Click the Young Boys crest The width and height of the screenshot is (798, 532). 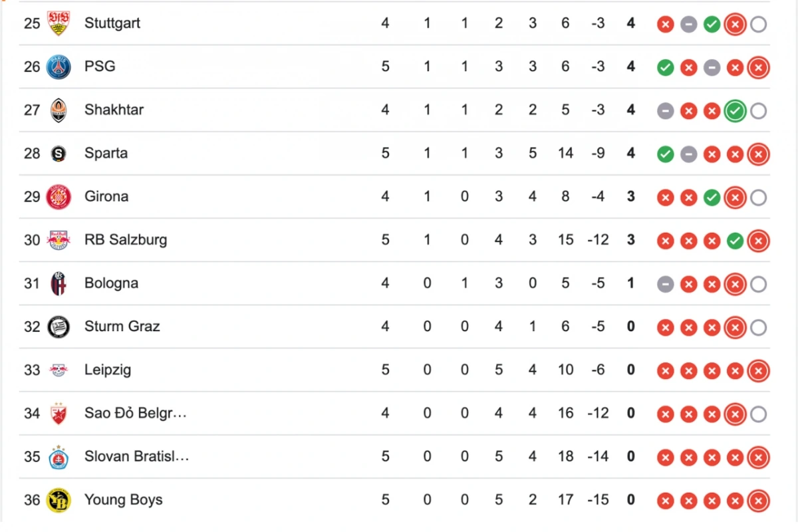59,500
